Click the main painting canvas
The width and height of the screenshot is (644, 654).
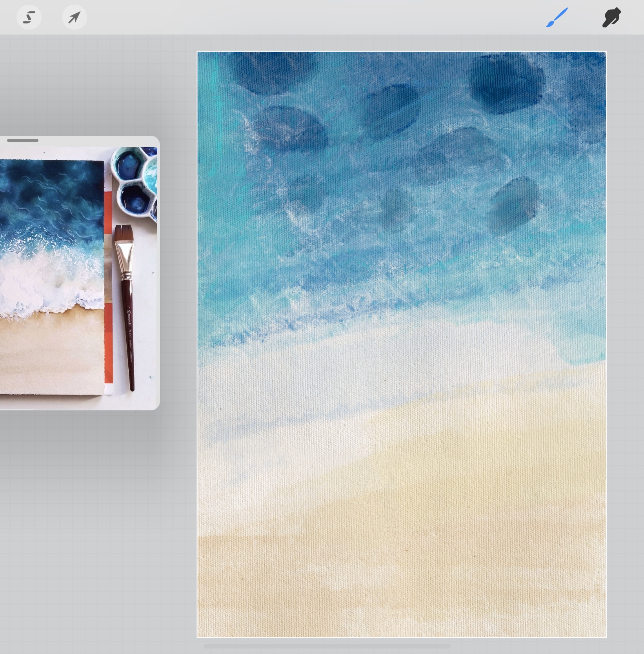pyautogui.click(x=402, y=344)
